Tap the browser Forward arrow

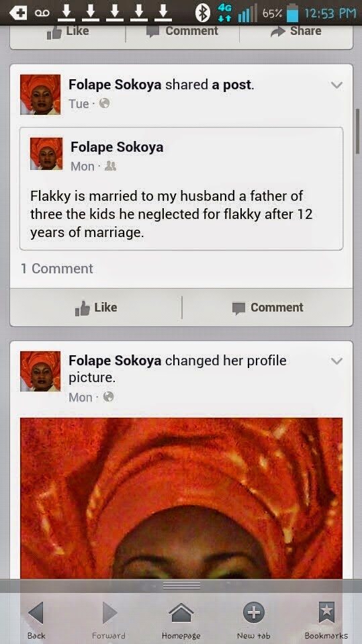coord(109,613)
